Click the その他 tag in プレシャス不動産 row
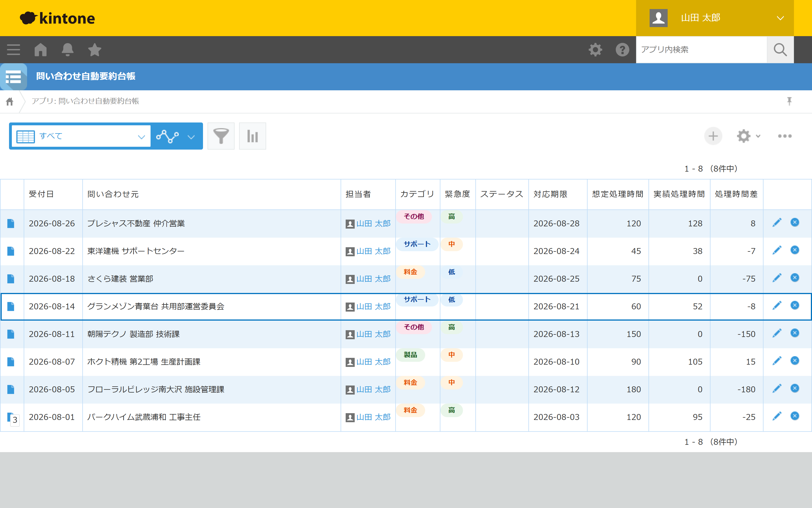Viewport: 812px width, 508px height. [x=414, y=217]
